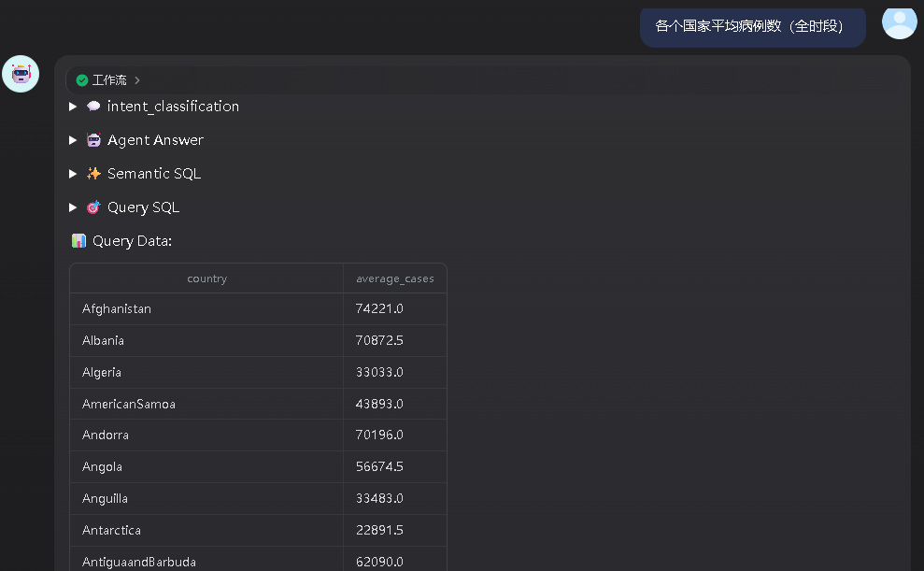Select the 33033.0 value cell

[x=395, y=373]
